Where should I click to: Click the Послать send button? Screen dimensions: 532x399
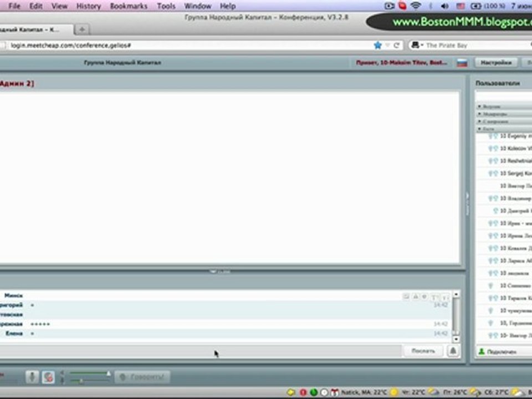[423, 351]
